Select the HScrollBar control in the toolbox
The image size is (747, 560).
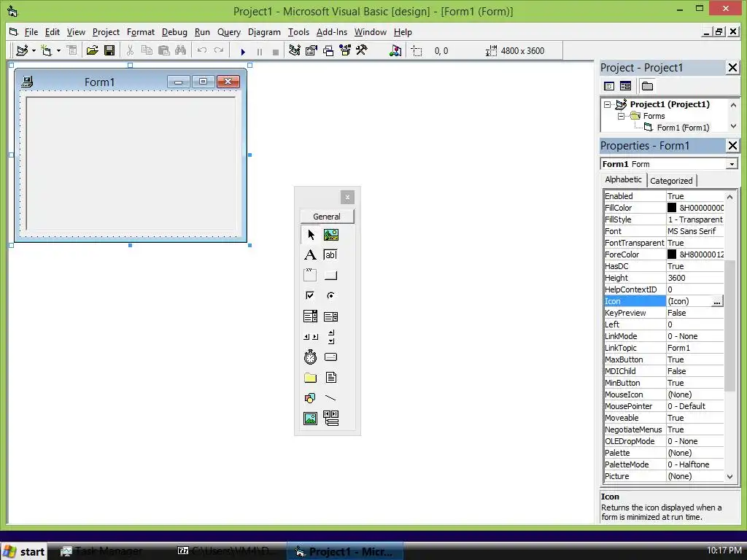[x=311, y=337]
